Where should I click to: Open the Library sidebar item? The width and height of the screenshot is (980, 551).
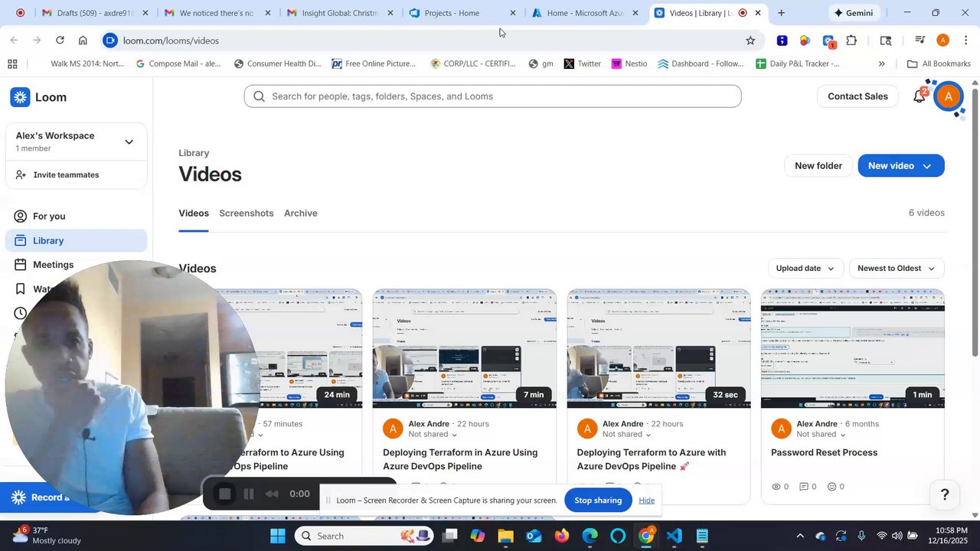click(x=76, y=240)
